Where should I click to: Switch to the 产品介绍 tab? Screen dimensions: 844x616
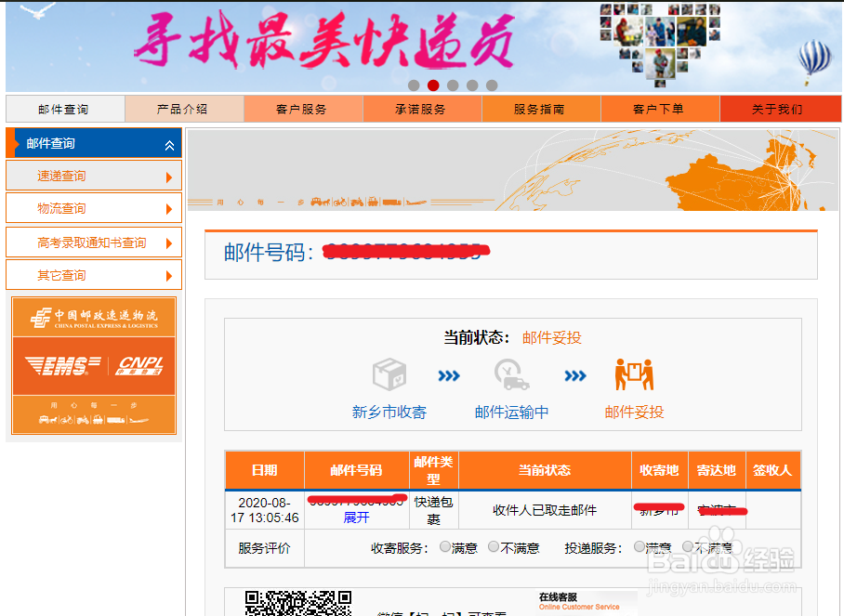(x=183, y=108)
